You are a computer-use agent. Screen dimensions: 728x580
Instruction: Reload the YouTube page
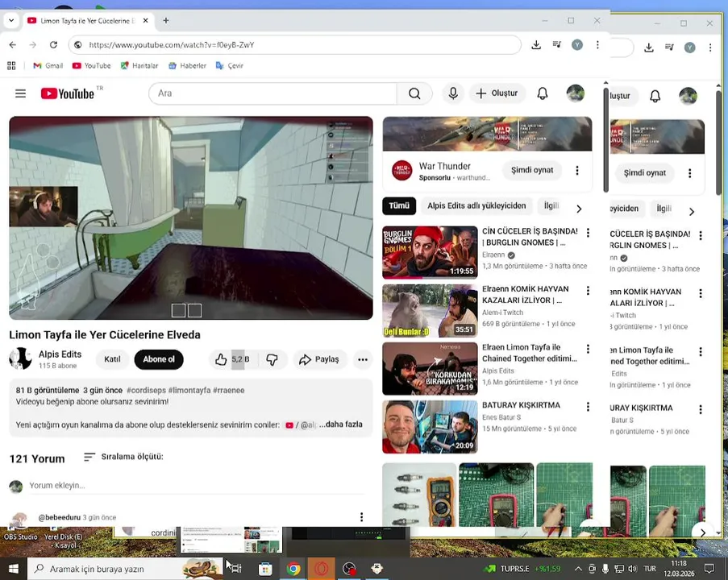click(x=53, y=45)
